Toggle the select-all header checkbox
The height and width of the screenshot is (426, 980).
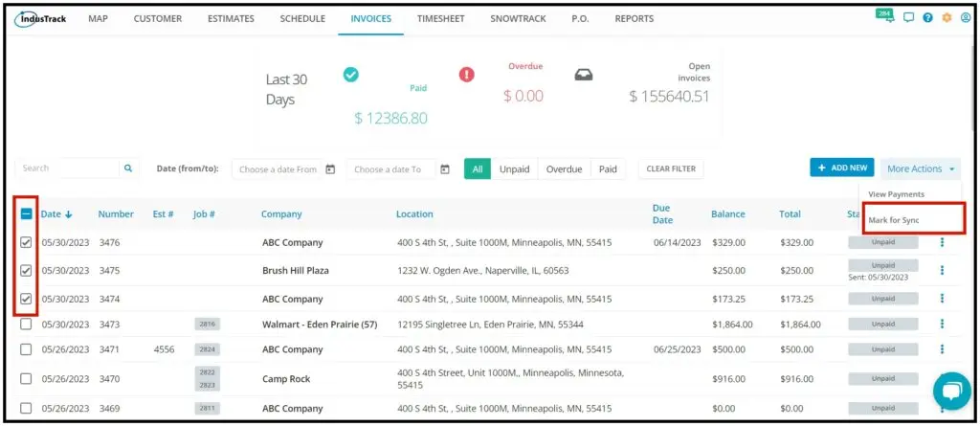[x=26, y=213]
